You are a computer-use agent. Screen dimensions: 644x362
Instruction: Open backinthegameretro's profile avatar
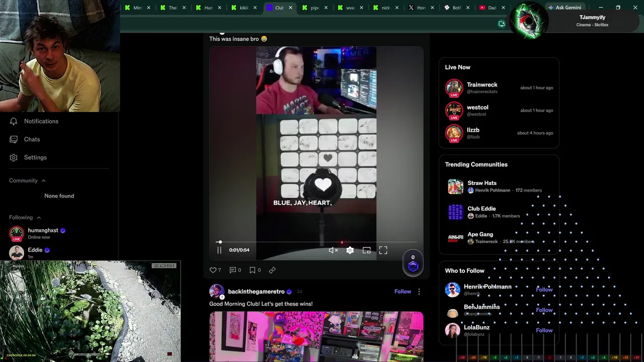(217, 292)
